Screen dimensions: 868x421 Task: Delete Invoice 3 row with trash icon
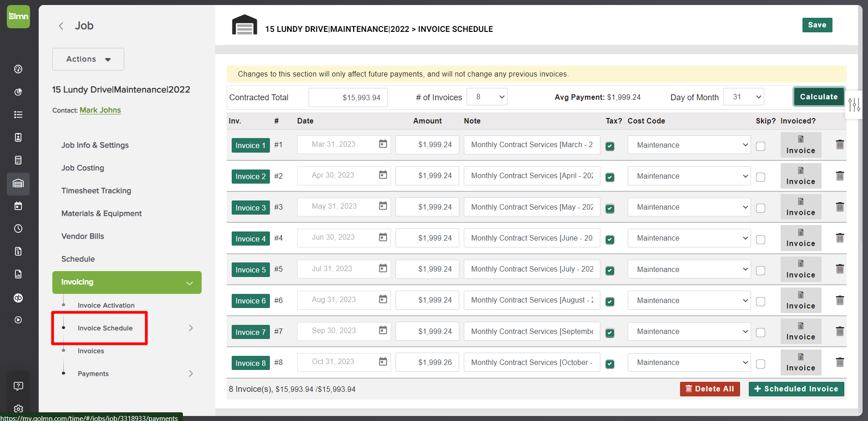pos(840,206)
